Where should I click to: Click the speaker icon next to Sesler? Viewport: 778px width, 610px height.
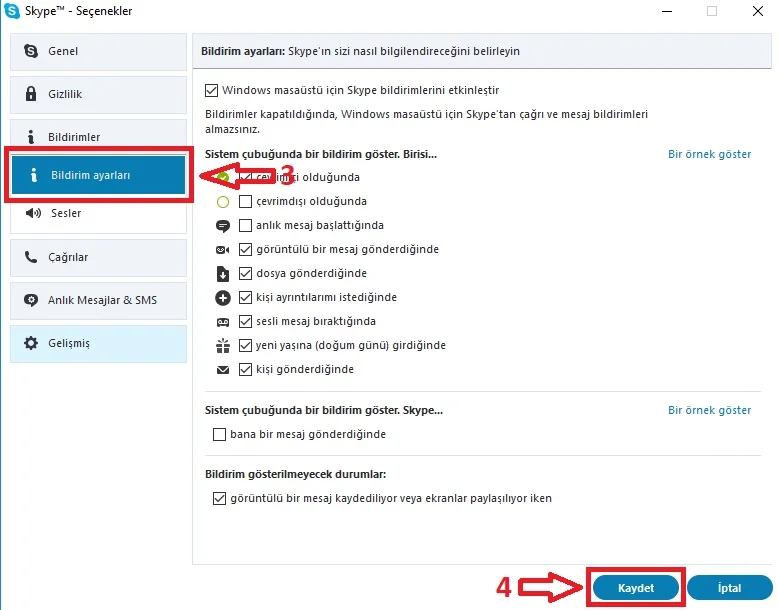click(x=33, y=213)
